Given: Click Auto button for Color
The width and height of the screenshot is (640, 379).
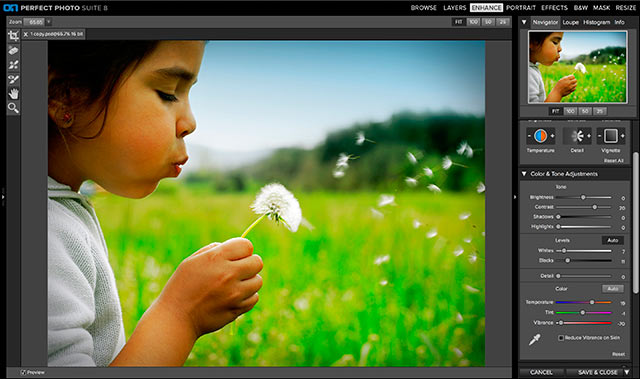Looking at the screenshot, I should point(613,289).
